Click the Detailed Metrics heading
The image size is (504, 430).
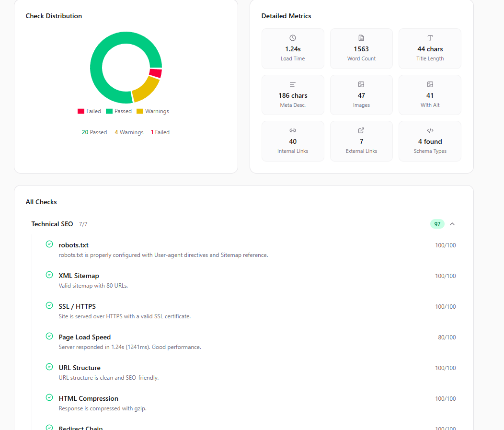pyautogui.click(x=286, y=16)
